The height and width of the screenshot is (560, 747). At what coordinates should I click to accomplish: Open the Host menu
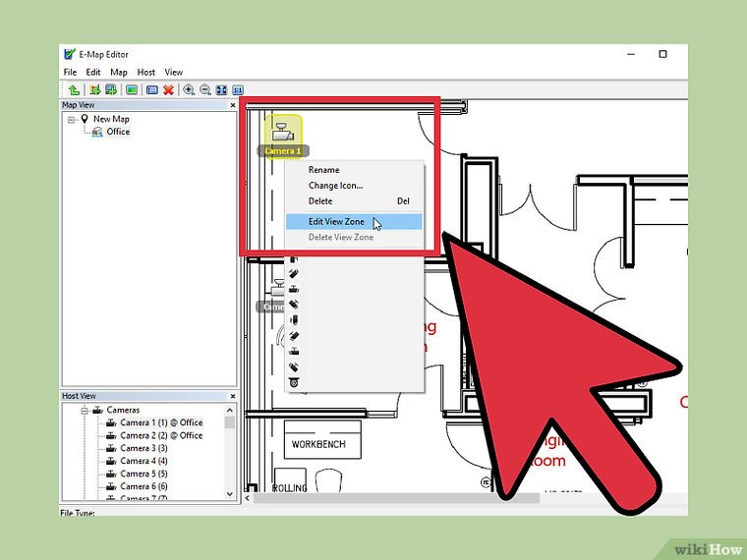[x=145, y=72]
